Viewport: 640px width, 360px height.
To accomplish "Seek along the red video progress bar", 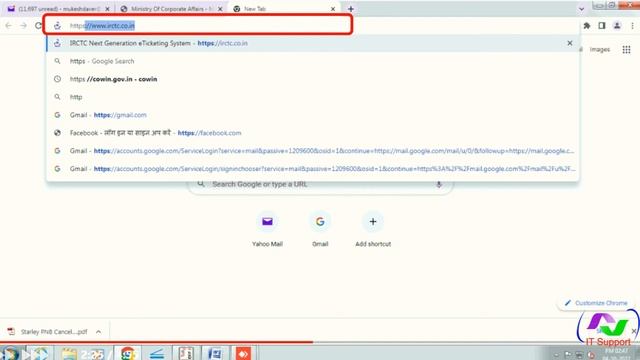I will [320, 342].
